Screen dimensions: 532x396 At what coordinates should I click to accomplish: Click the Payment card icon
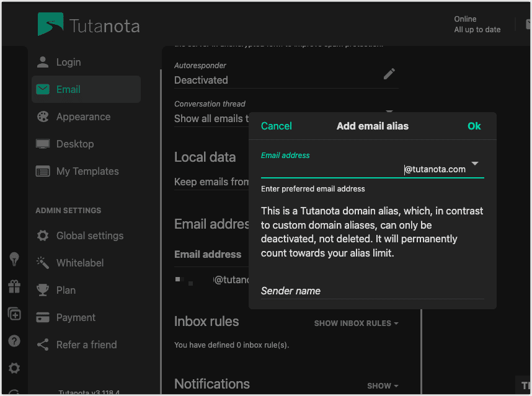[43, 317]
